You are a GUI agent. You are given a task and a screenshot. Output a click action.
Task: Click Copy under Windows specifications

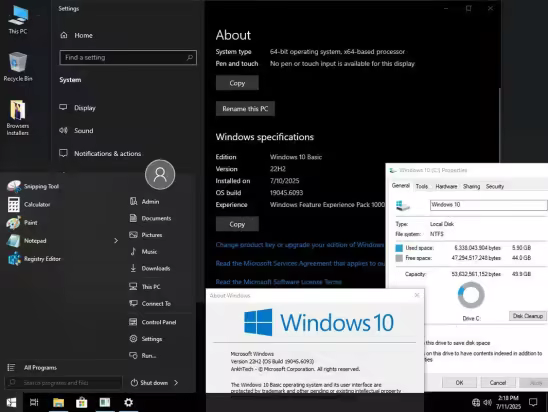(x=237, y=224)
